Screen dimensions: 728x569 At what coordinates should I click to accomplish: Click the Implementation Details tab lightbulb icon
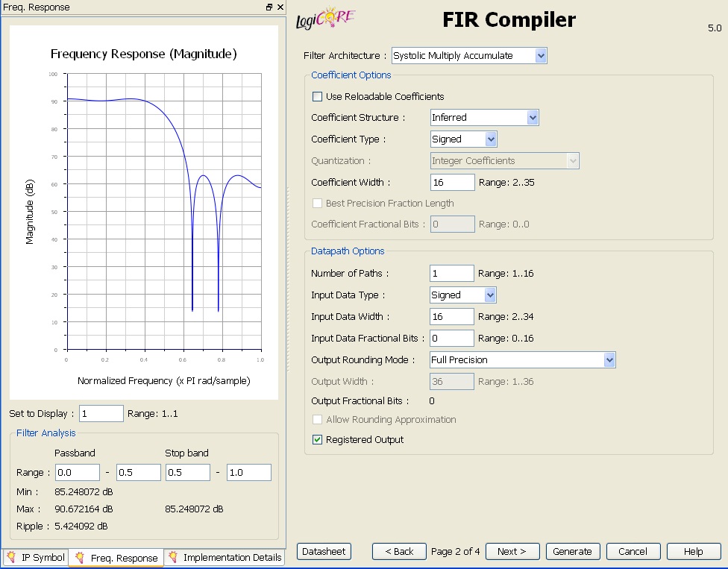[173, 557]
